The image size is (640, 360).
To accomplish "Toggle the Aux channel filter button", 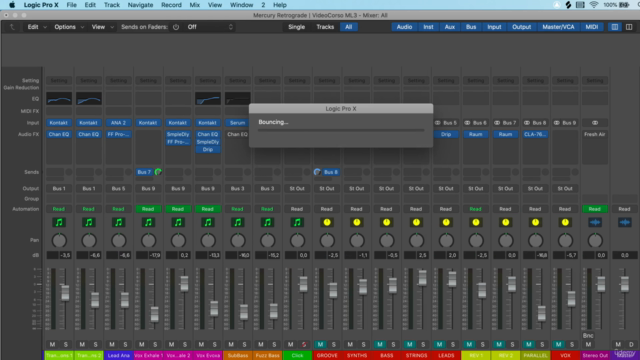I will click(x=450, y=27).
